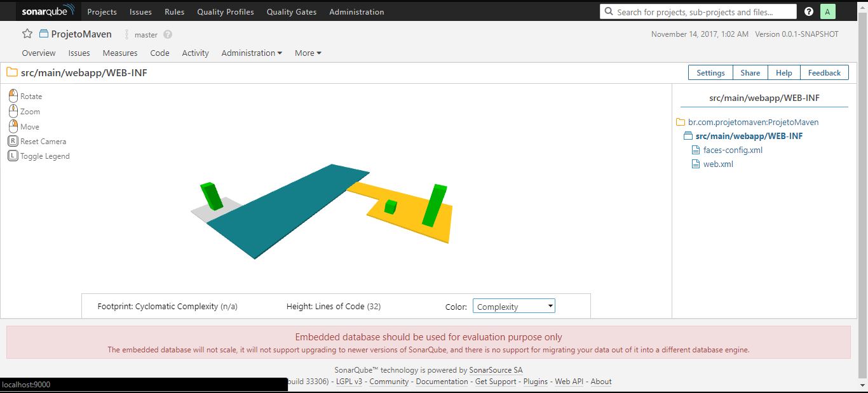Open Issues in top navigation bar

(140, 11)
